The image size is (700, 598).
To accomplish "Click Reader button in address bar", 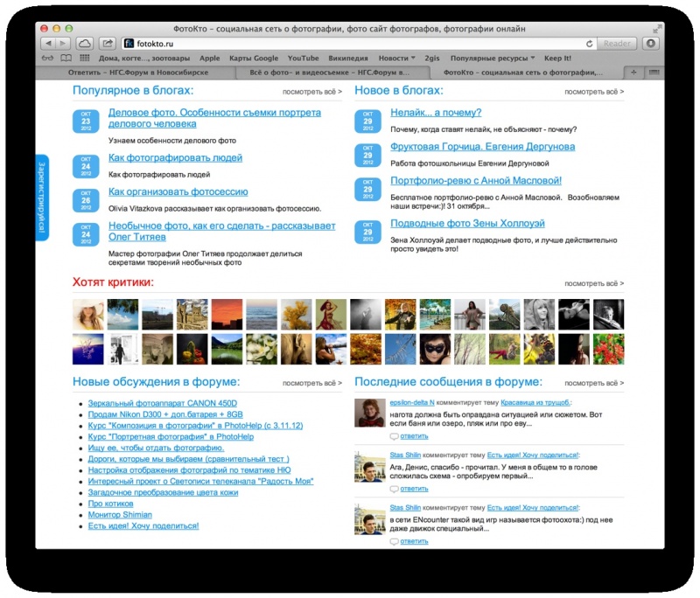I will pyautogui.click(x=618, y=43).
